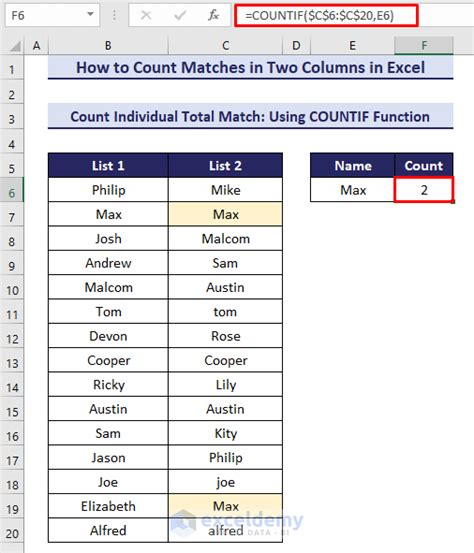The width and height of the screenshot is (474, 553).
Task: Click the Count header cell
Action: pyautogui.click(x=424, y=165)
